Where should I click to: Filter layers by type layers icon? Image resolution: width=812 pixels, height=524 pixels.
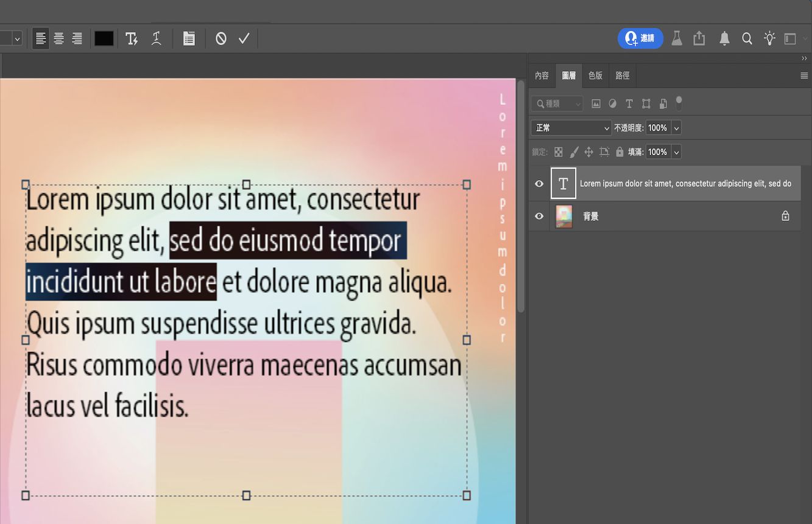pos(629,104)
